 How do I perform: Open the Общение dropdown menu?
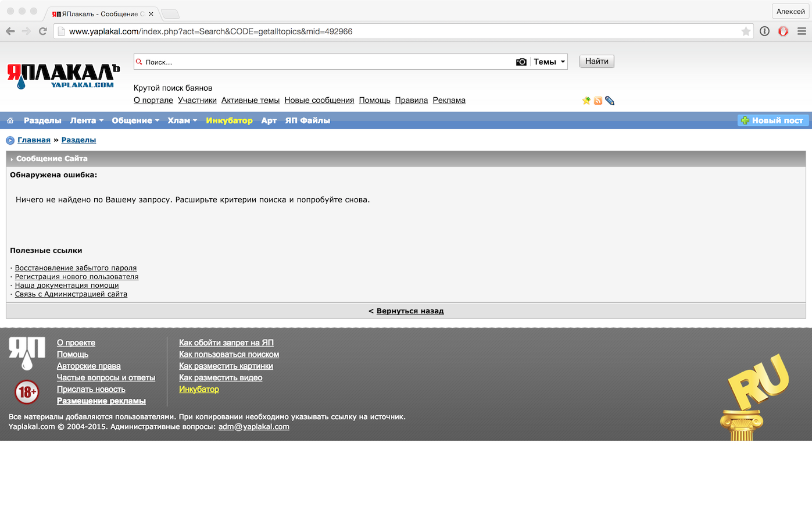[x=135, y=120]
